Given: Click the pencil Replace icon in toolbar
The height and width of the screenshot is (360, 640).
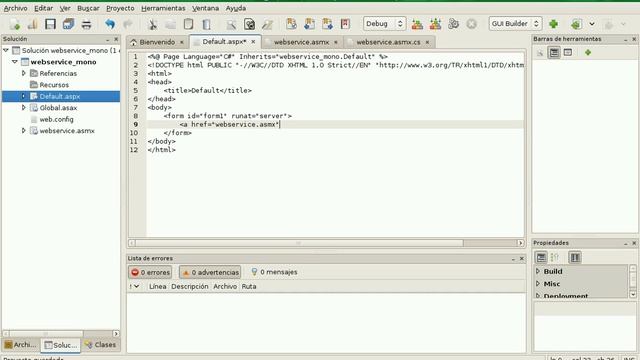Looking at the screenshot, I should tap(267, 24).
